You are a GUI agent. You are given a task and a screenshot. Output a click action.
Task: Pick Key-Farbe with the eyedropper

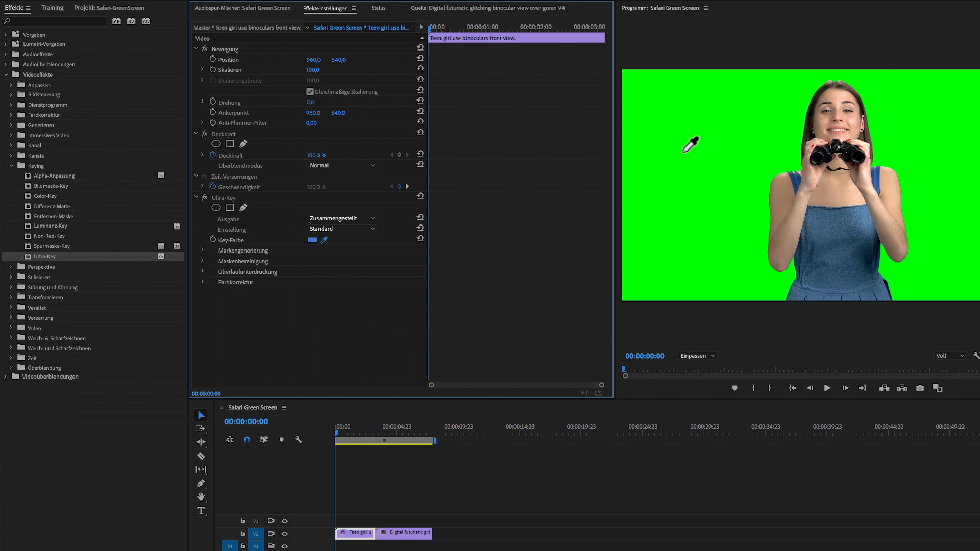tap(324, 240)
